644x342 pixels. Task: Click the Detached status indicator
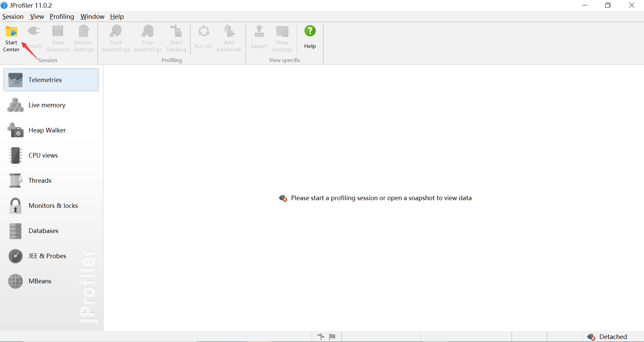(x=607, y=337)
